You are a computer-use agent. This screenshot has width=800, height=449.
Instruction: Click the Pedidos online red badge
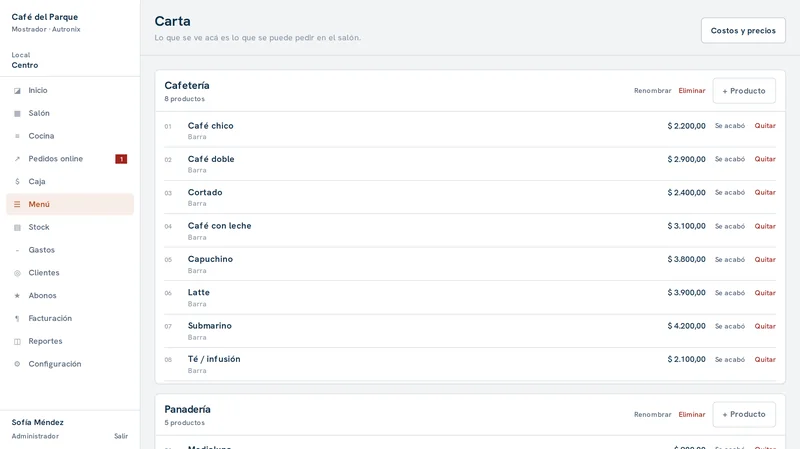(x=121, y=159)
